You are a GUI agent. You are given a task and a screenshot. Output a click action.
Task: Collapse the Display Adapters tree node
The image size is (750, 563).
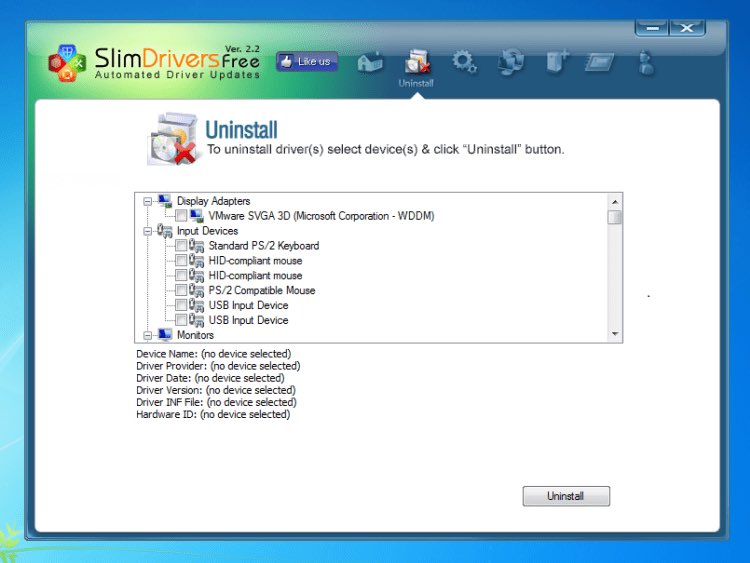[148, 201]
